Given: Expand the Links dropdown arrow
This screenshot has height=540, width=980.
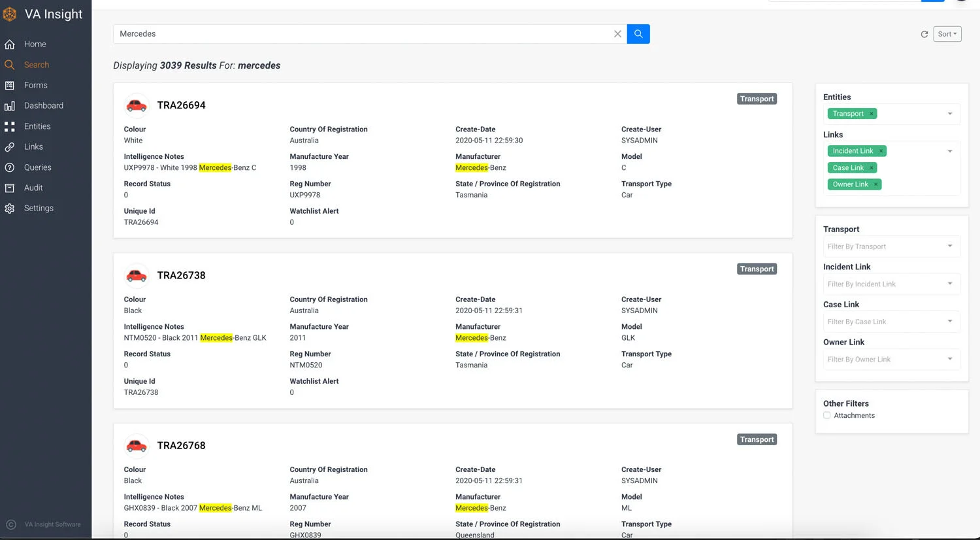Looking at the screenshot, I should click(x=950, y=151).
